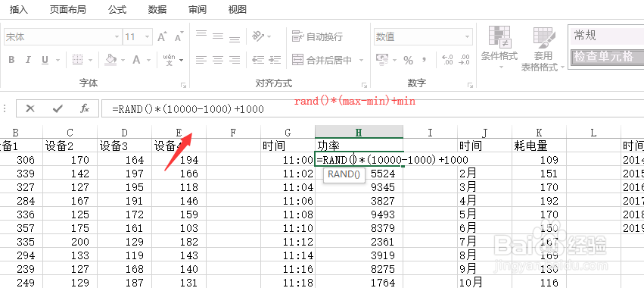Click the font color A icon
This screenshot has height=288, width=644.
pyautogui.click(x=136, y=60)
